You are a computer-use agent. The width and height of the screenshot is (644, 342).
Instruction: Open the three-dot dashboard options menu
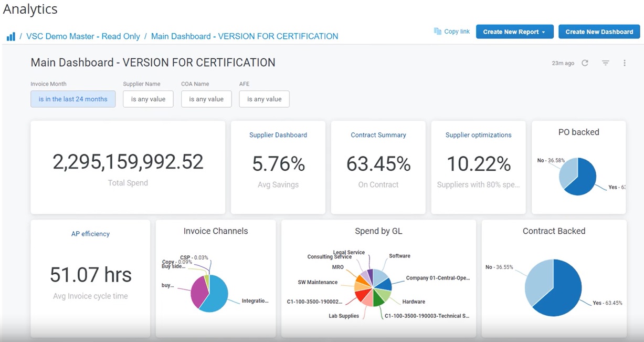coord(625,63)
